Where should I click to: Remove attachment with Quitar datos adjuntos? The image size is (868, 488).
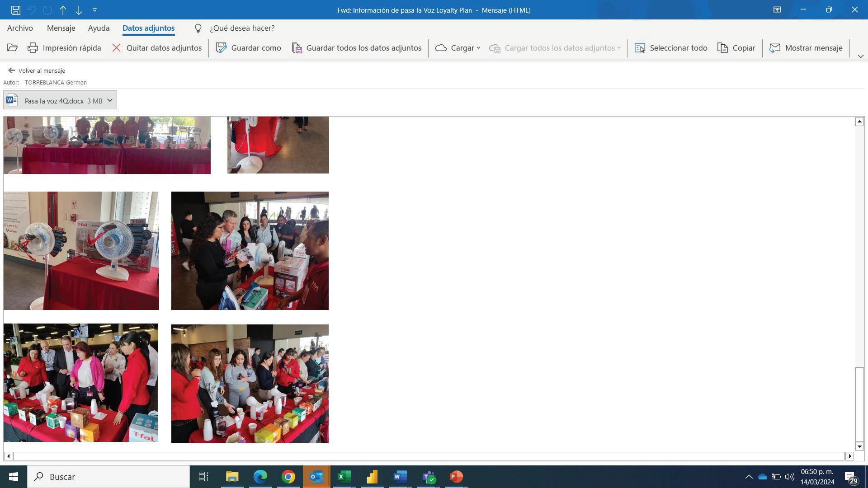(157, 48)
